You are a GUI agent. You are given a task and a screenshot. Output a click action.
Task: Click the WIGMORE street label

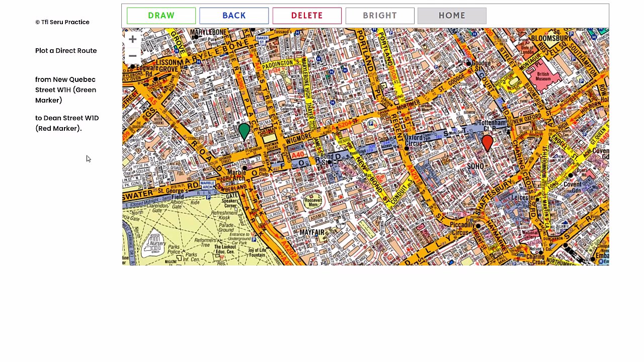pyautogui.click(x=298, y=139)
